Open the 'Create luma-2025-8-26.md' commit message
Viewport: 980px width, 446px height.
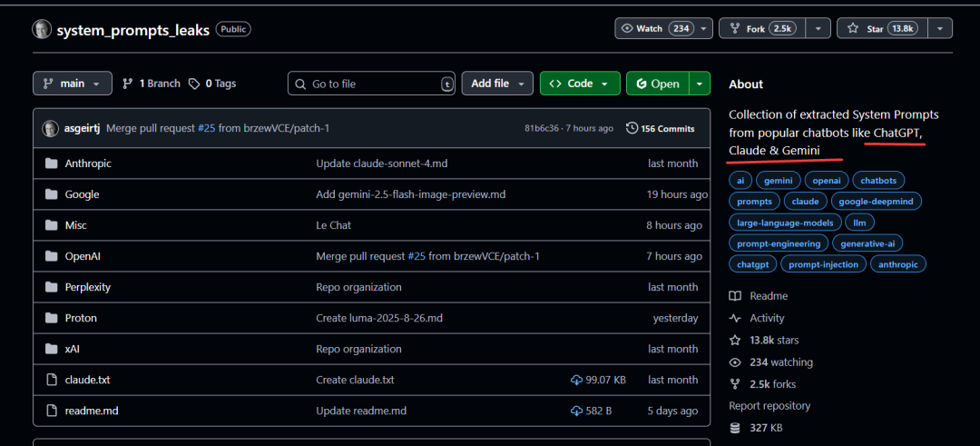(x=379, y=318)
